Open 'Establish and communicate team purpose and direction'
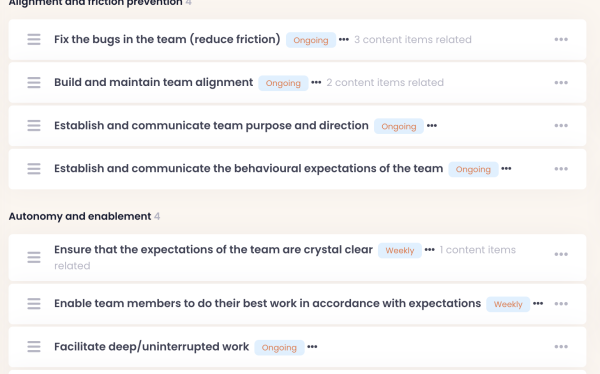Viewport: 600px width, 374px height. tap(211, 126)
